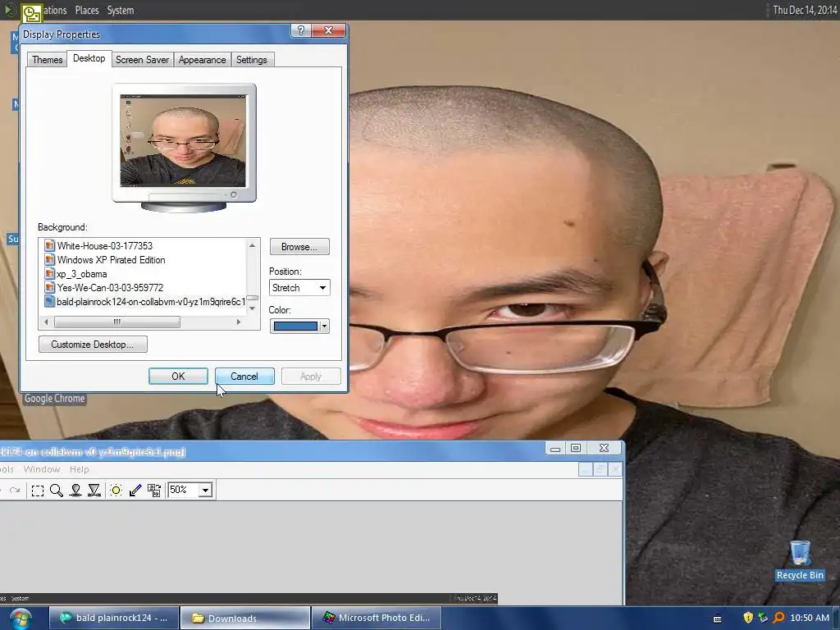Click the Windows Start orb
Image resolution: width=840 pixels, height=630 pixels.
click(20, 619)
